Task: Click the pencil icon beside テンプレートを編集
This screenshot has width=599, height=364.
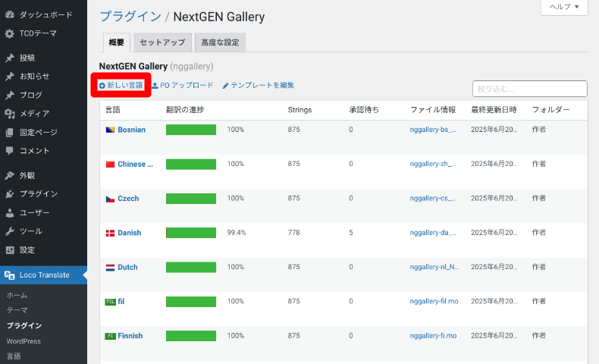Action: 225,86
